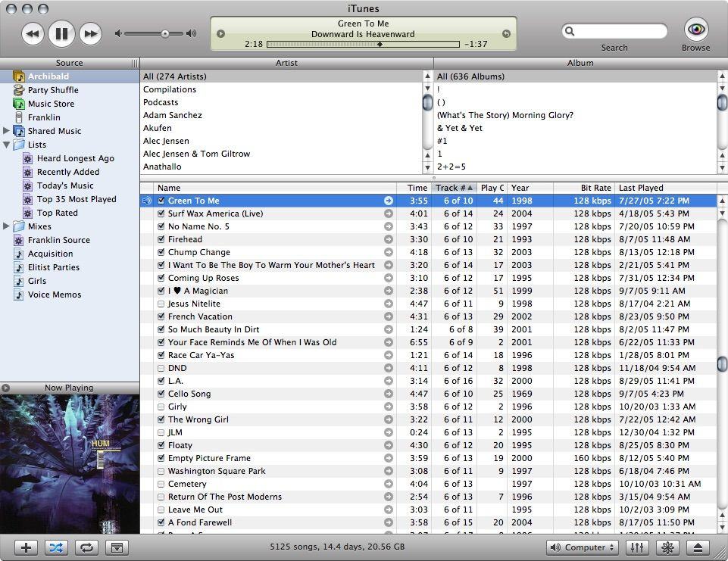This screenshot has height=561, width=728.
Task: Turn on the visualizer effects
Action: coord(667,547)
